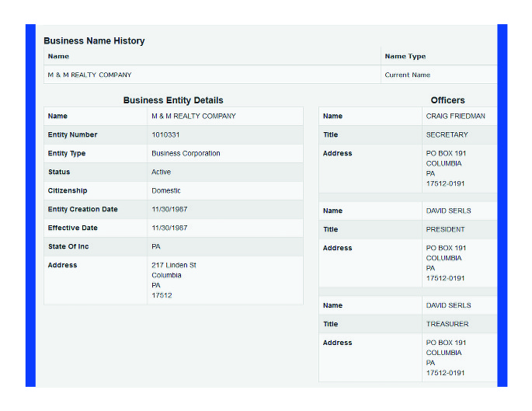Click the Business Corporation entity type value

click(186, 154)
